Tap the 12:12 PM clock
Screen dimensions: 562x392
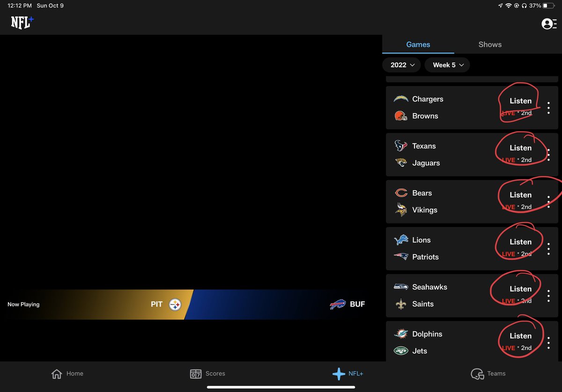tap(20, 6)
